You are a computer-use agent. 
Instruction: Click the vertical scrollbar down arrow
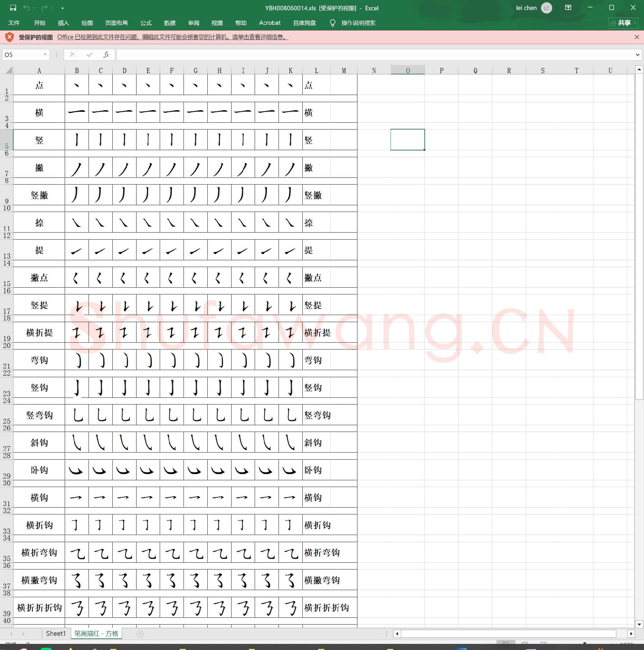[639, 624]
